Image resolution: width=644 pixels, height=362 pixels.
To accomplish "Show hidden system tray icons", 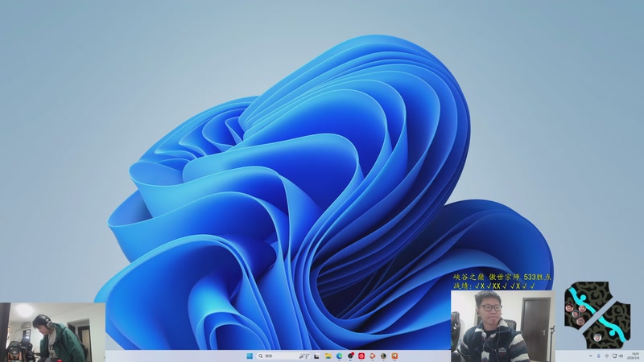I will click(x=591, y=356).
